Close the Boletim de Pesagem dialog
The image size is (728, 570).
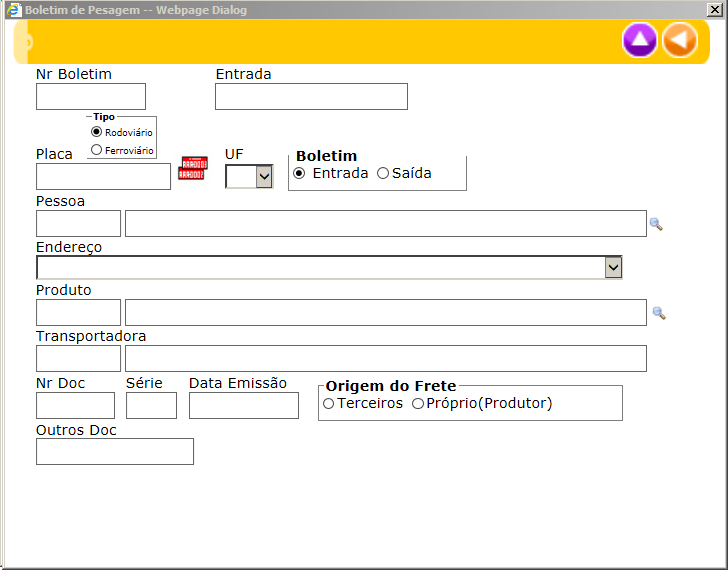point(715,9)
